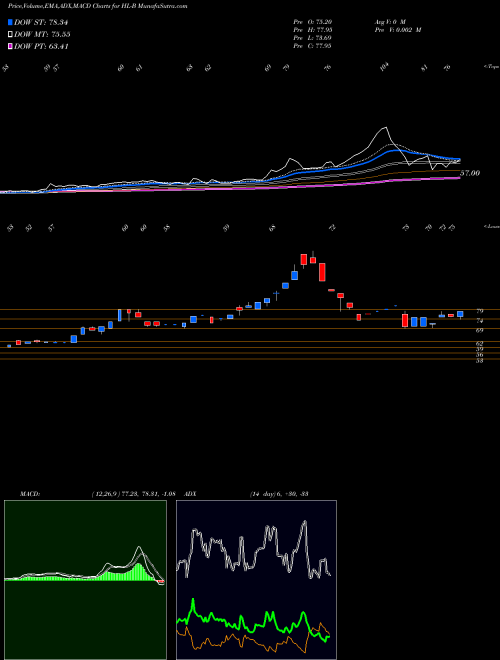
Task: Click the 'DOW ST: 78.34' legend text
Action: point(41,22)
